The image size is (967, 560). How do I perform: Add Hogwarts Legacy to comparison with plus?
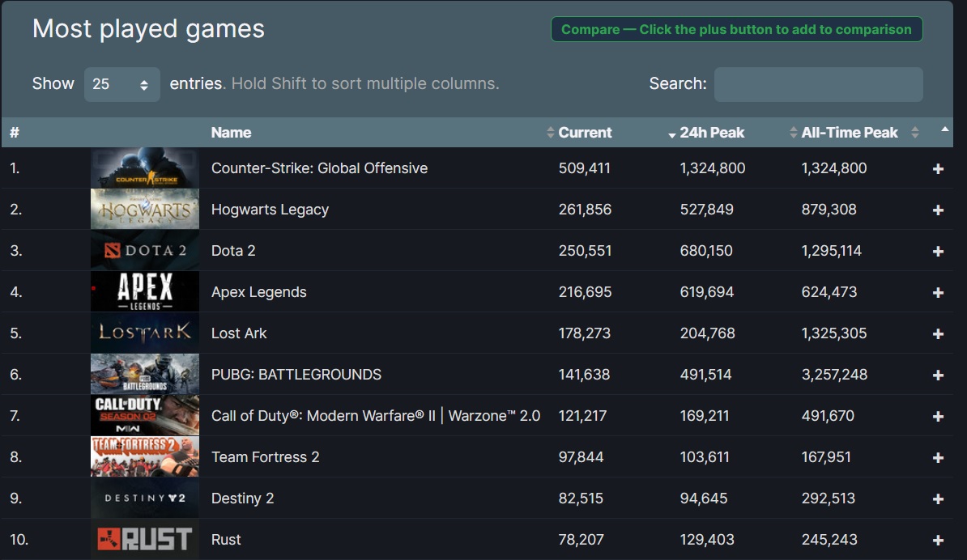(x=938, y=210)
